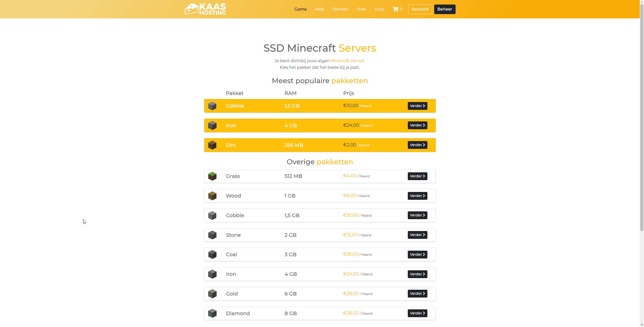644x327 pixels.
Task: Click the Stone block icon
Action: pos(212,235)
